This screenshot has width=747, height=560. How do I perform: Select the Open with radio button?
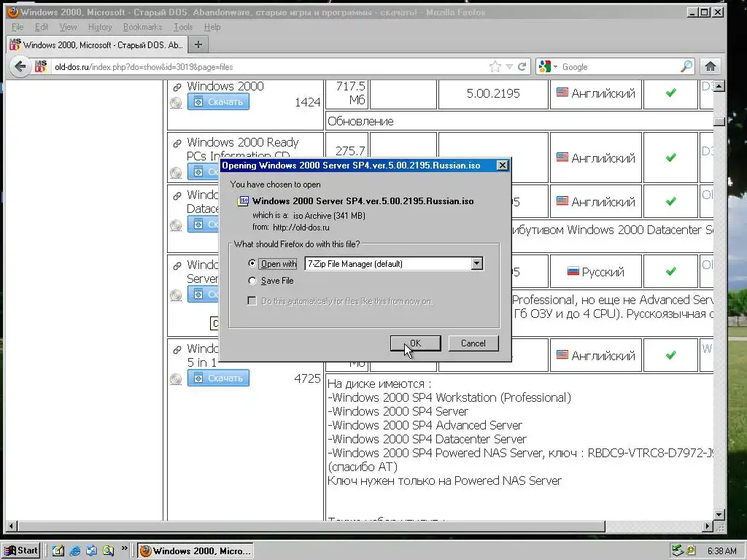[252, 263]
